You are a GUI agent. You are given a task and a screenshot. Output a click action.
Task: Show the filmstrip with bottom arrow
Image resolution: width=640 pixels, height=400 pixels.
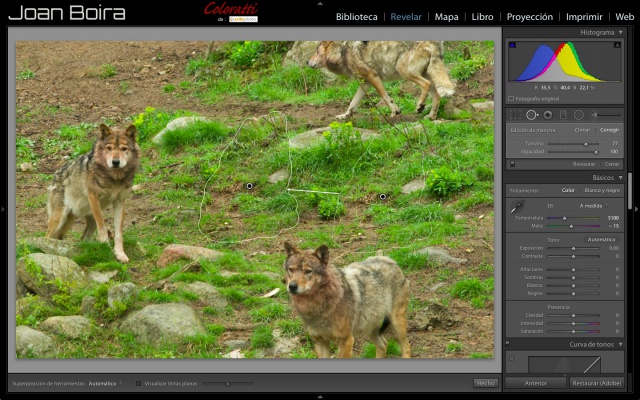pyautogui.click(x=320, y=397)
